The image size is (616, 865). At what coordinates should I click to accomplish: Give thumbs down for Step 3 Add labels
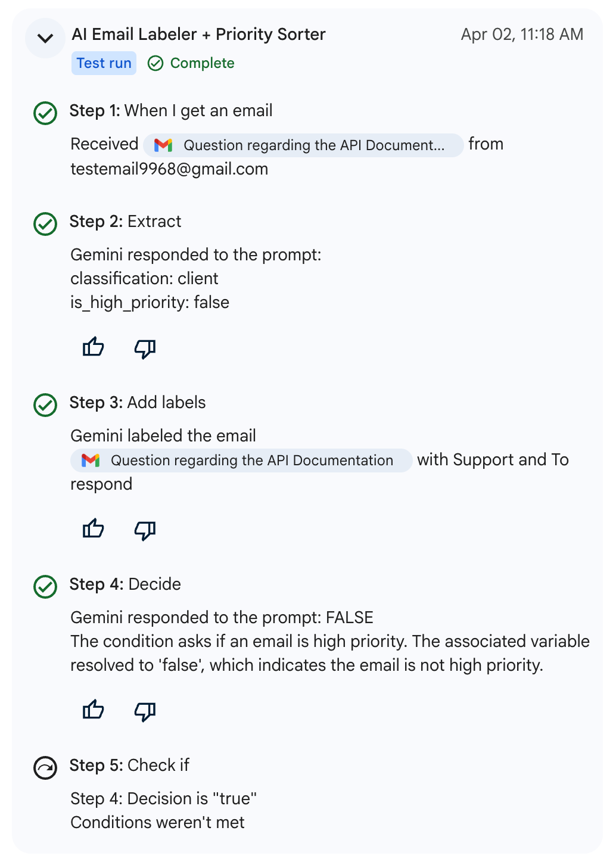coord(145,530)
